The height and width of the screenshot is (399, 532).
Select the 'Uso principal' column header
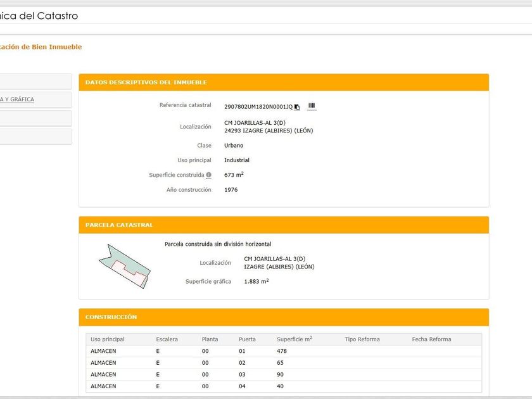click(x=108, y=339)
